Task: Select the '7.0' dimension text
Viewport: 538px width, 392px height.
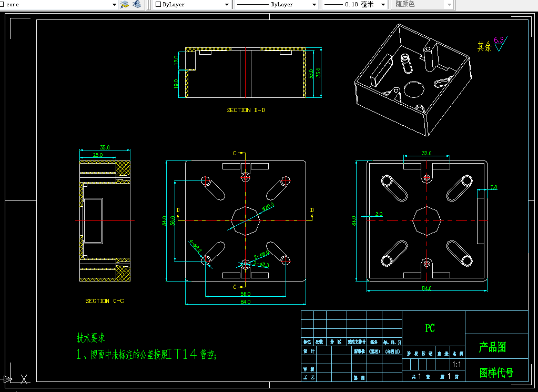Action: 494,187
